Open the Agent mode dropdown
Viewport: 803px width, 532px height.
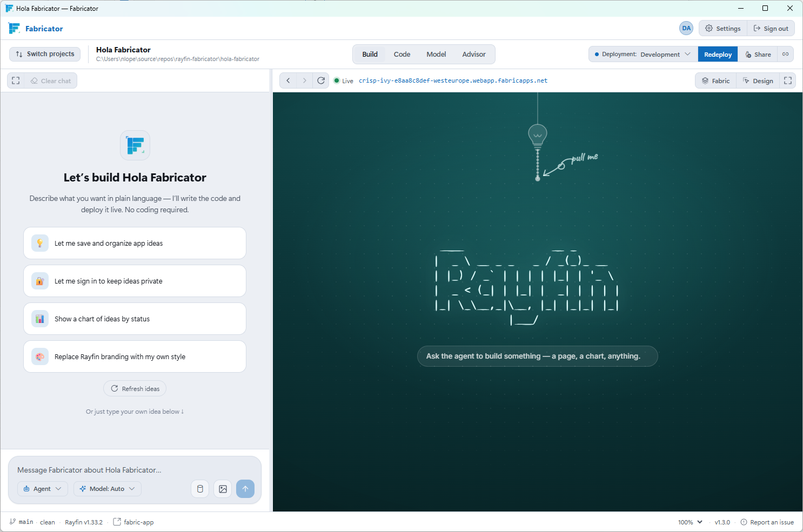pyautogui.click(x=43, y=489)
